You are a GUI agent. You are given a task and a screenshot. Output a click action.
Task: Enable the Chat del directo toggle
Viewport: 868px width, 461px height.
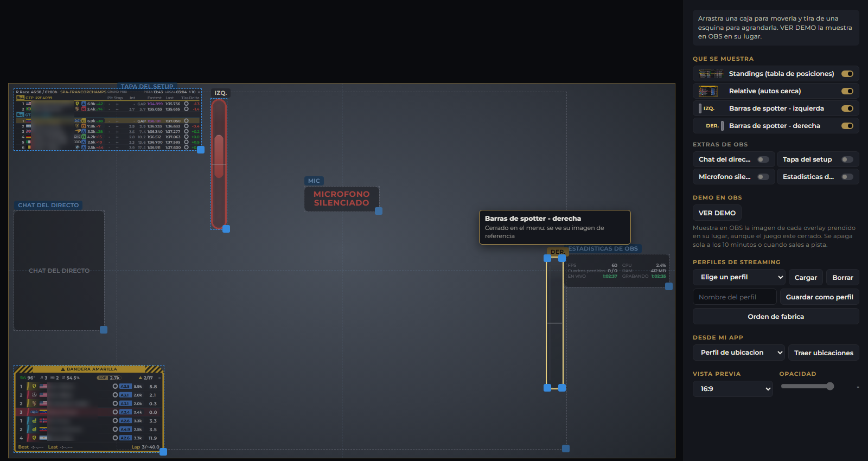tap(763, 159)
